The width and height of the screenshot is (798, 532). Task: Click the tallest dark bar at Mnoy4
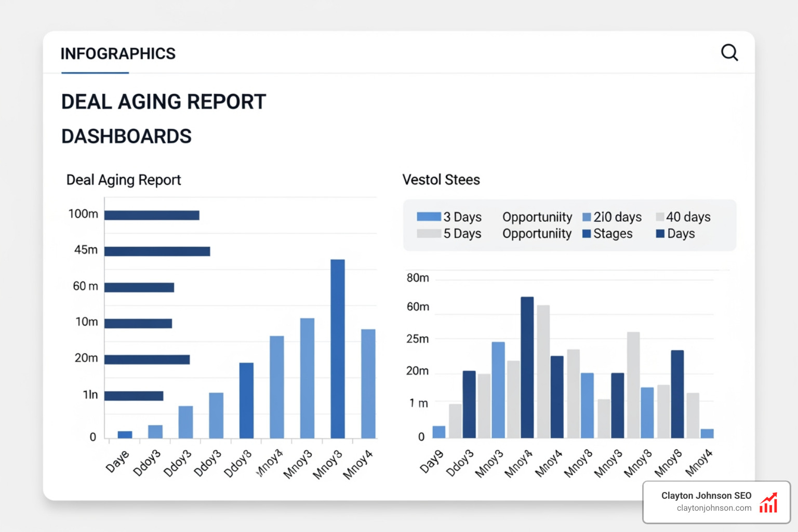tap(526, 366)
